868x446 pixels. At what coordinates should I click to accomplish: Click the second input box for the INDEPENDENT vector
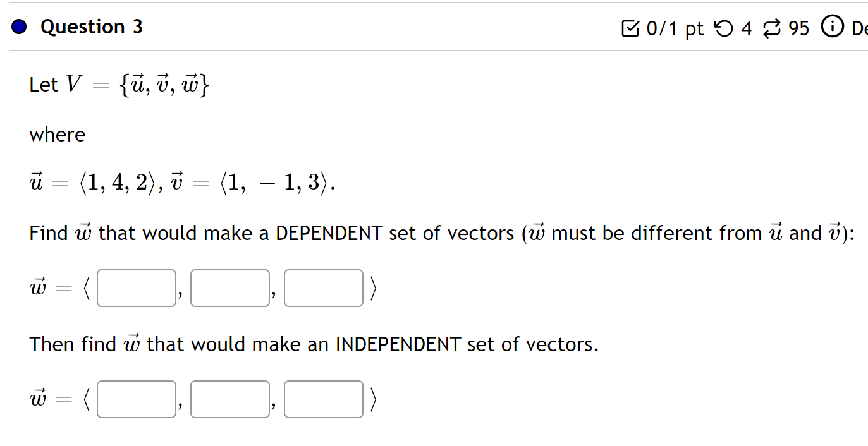coord(229,399)
